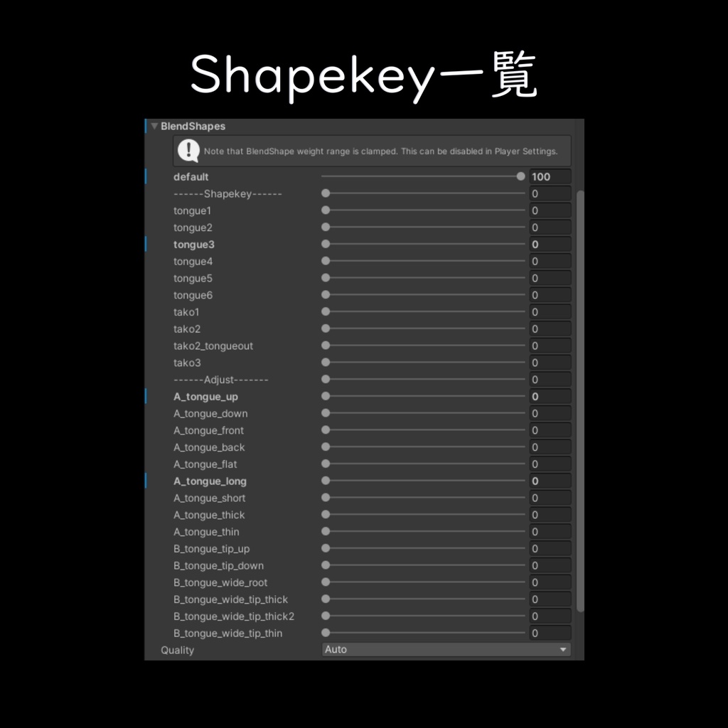Click the A_tongue_back value field

pyautogui.click(x=550, y=447)
